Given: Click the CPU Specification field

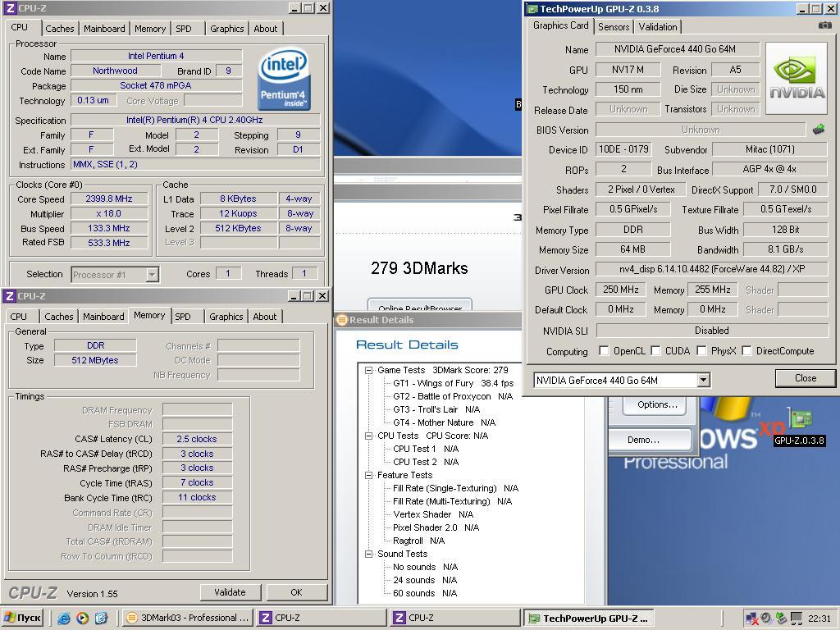Looking at the screenshot, I should coord(195,120).
